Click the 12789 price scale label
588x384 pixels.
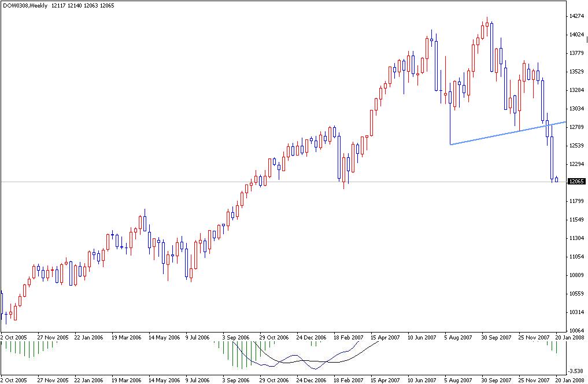[576, 127]
